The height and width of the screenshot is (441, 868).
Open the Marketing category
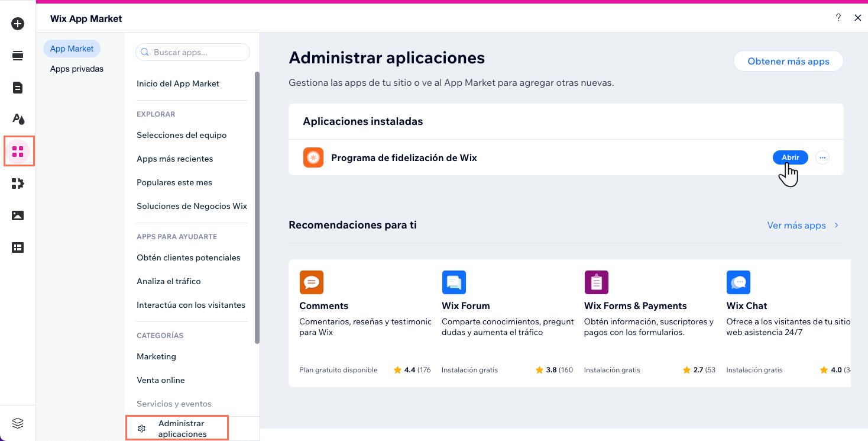[x=156, y=356]
